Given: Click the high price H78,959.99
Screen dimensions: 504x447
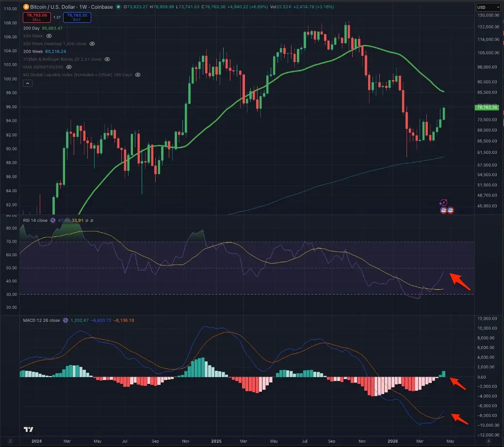Looking at the screenshot, I should (162, 7).
